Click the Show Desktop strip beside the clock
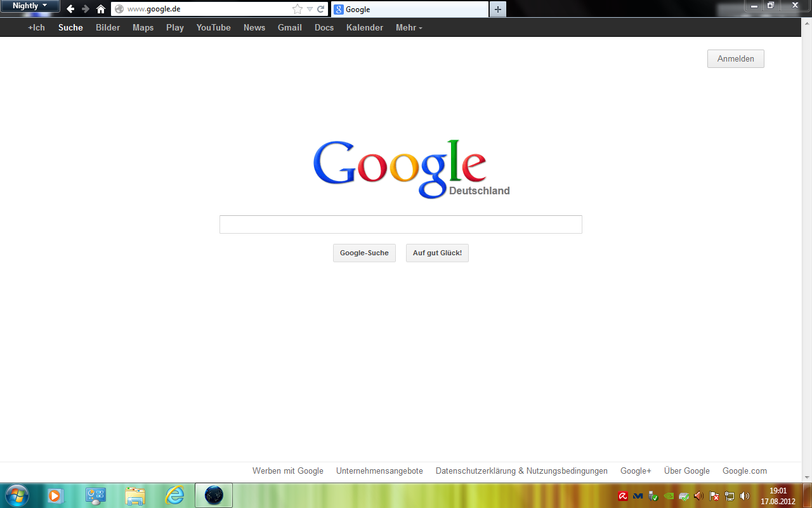 coord(808,495)
